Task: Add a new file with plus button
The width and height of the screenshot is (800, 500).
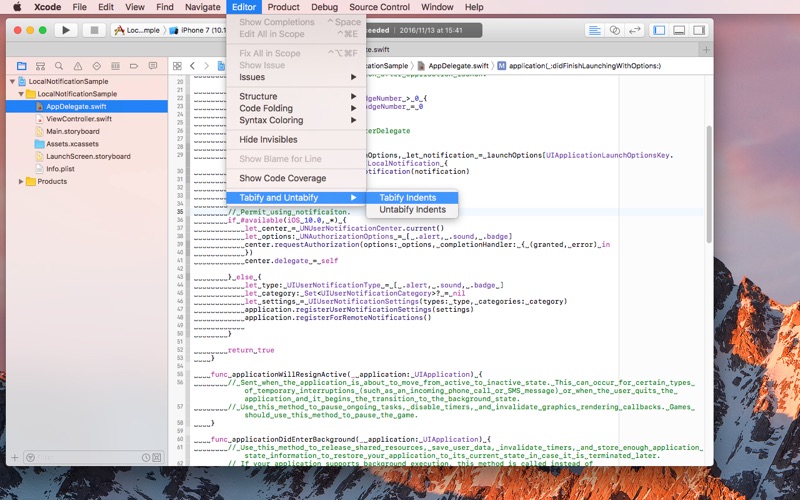Action: pyautogui.click(x=15, y=458)
